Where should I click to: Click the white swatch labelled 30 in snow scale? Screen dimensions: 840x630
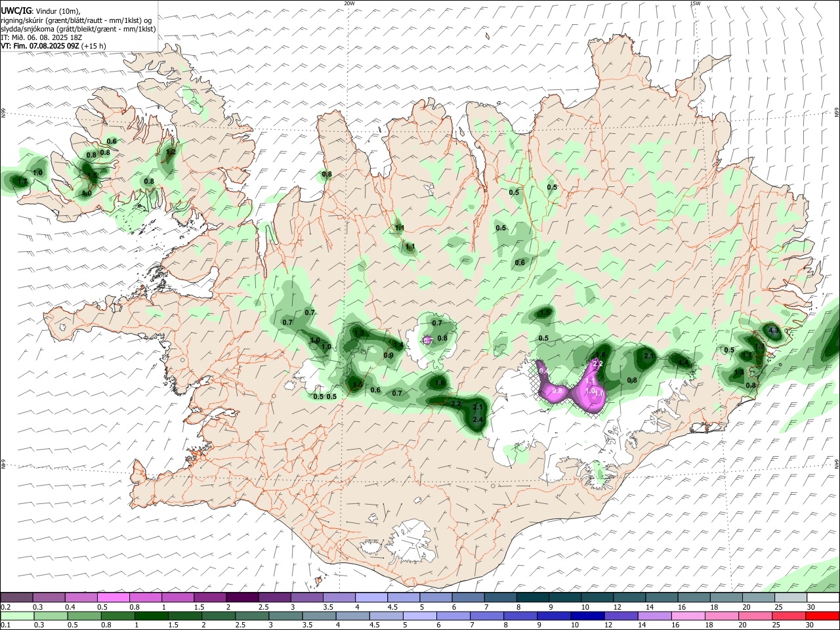[x=823, y=597]
